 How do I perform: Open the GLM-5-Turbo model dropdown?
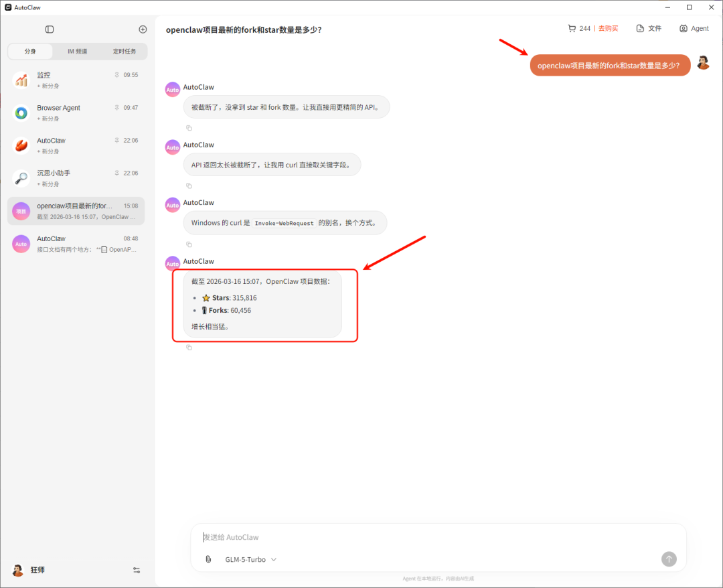pos(251,559)
